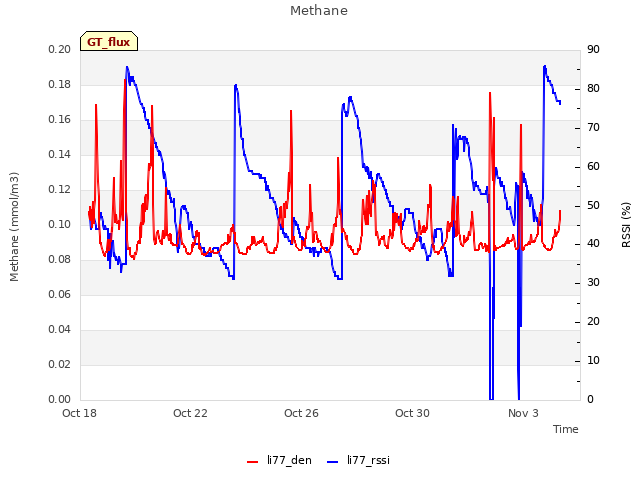
Task: Click the Methane chart title
Action: 319,11
